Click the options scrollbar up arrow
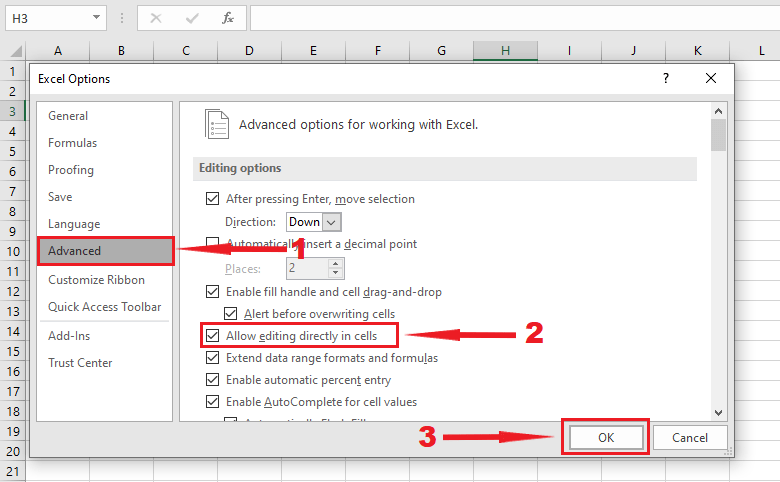 (x=718, y=111)
